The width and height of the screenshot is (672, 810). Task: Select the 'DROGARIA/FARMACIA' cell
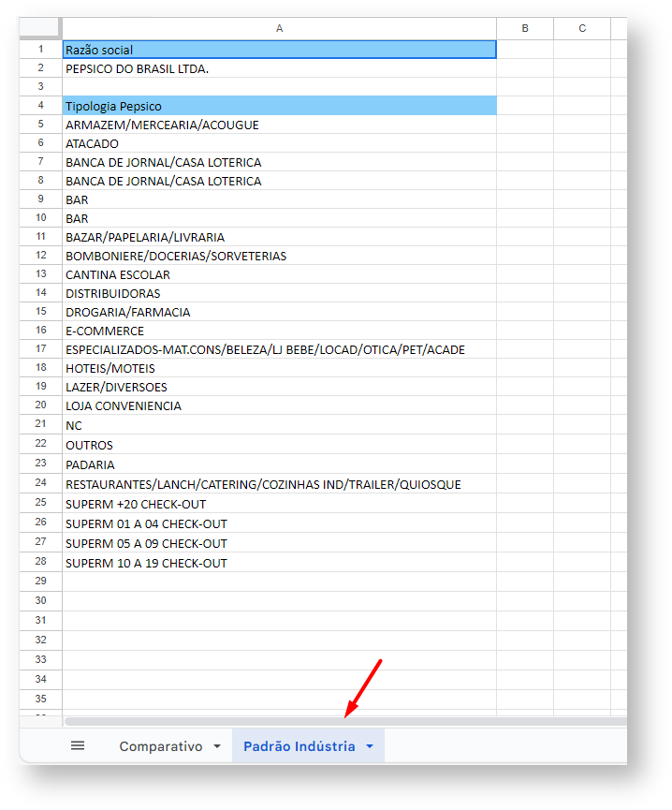(x=279, y=312)
